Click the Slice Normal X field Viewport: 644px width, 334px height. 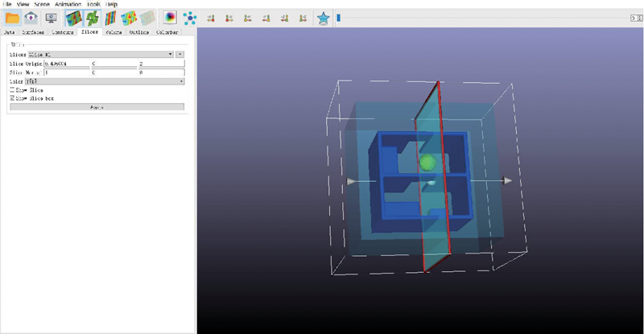point(67,72)
